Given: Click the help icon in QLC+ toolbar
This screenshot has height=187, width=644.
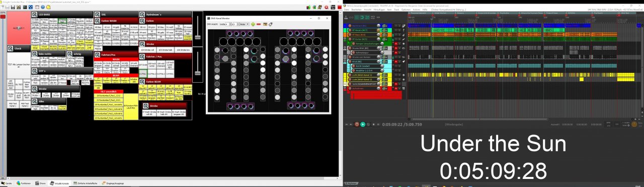Looking at the screenshot, I should [x=43, y=7].
